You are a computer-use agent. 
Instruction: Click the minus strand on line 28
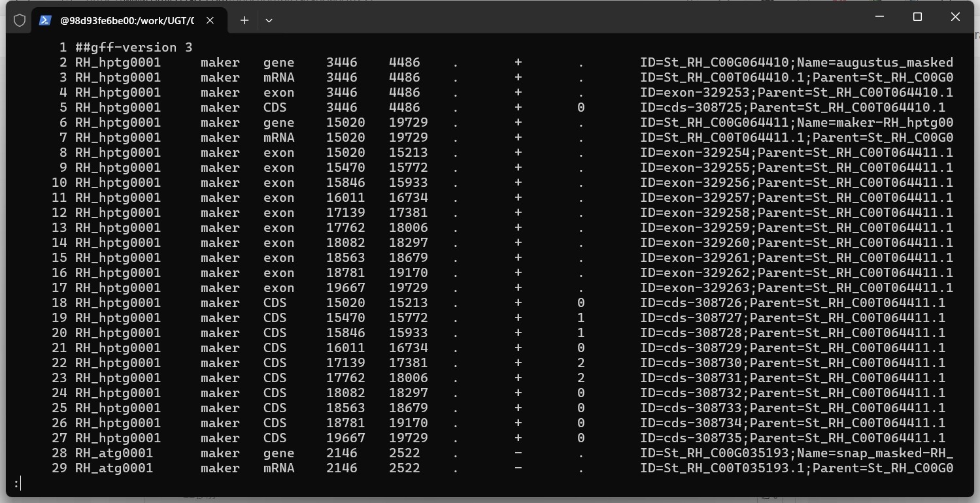518,453
